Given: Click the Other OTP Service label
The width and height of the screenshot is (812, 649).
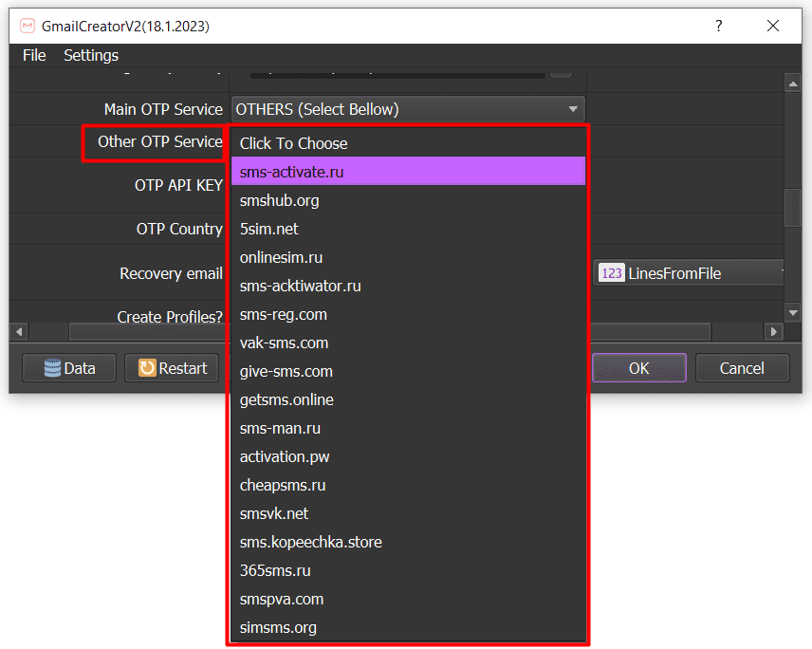Looking at the screenshot, I should pyautogui.click(x=160, y=141).
